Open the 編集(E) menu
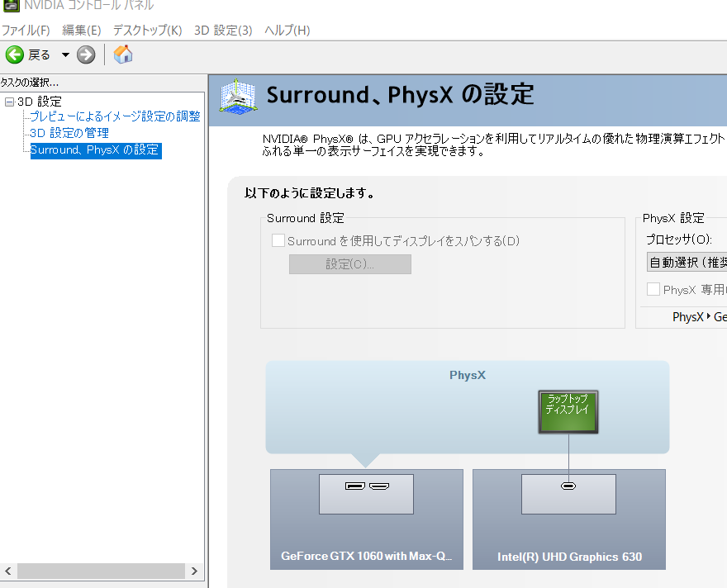Screen dimensions: 727x588 pos(82,31)
